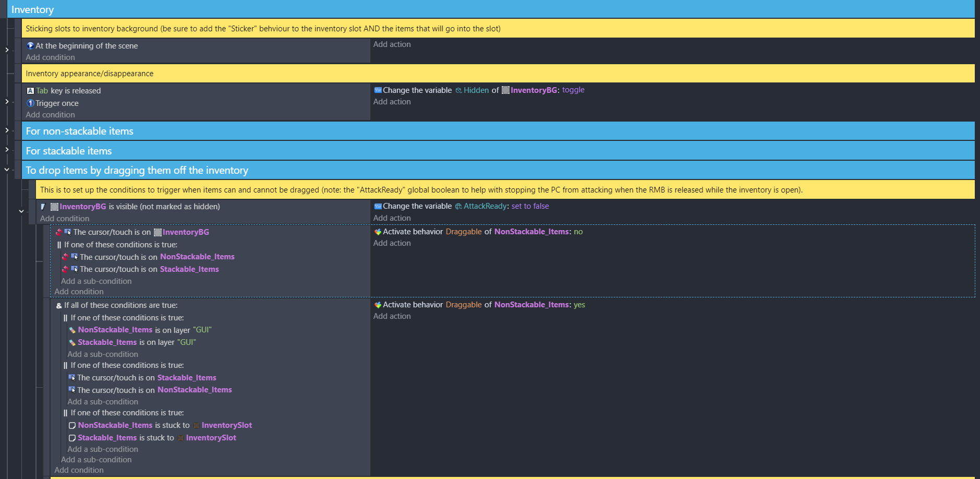Add condition under 'At the beginning of the scene'

pos(51,57)
